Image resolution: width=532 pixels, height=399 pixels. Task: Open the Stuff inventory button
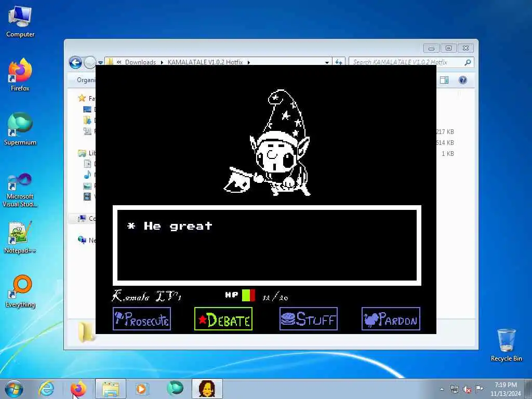pos(309,318)
